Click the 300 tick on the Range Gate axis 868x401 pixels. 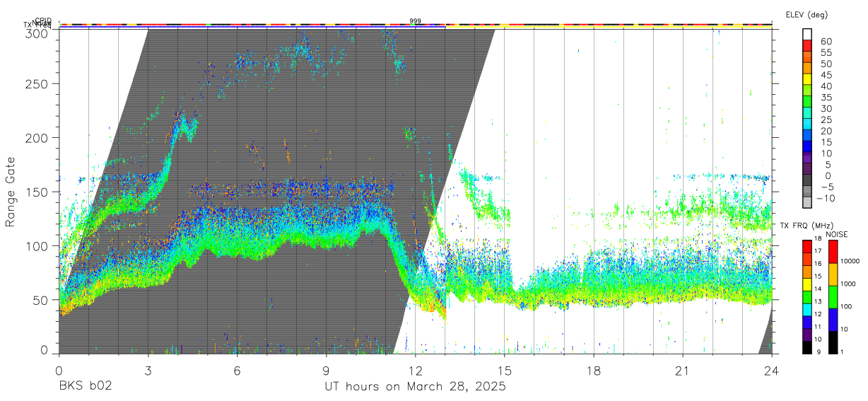[x=37, y=33]
